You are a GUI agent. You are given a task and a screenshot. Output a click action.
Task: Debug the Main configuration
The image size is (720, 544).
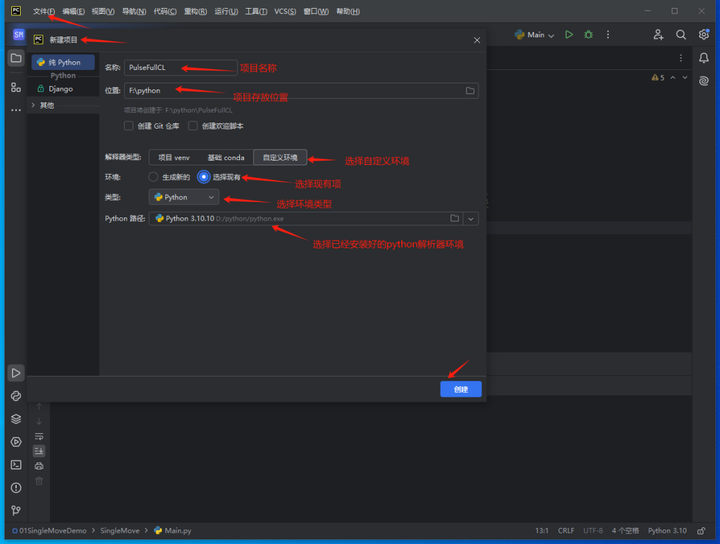click(x=588, y=34)
